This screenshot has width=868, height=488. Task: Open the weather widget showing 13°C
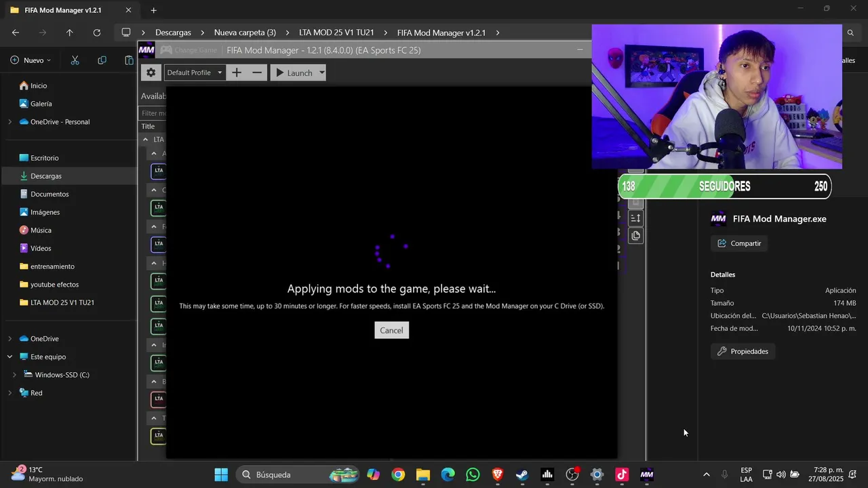tap(47, 474)
